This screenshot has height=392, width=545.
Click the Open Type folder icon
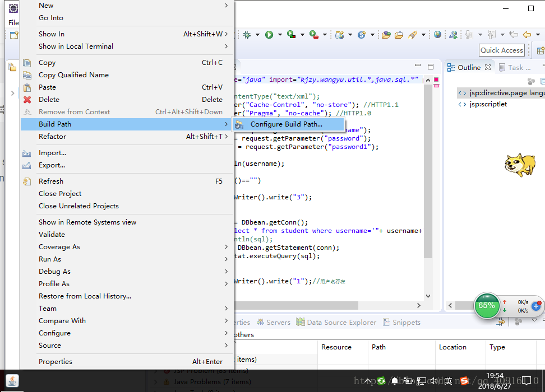[x=386, y=35]
